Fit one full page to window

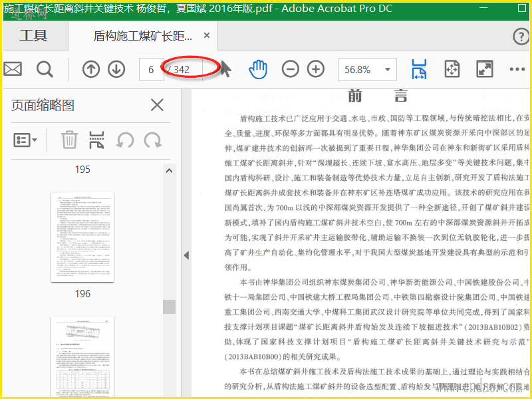pyautogui.click(x=452, y=69)
